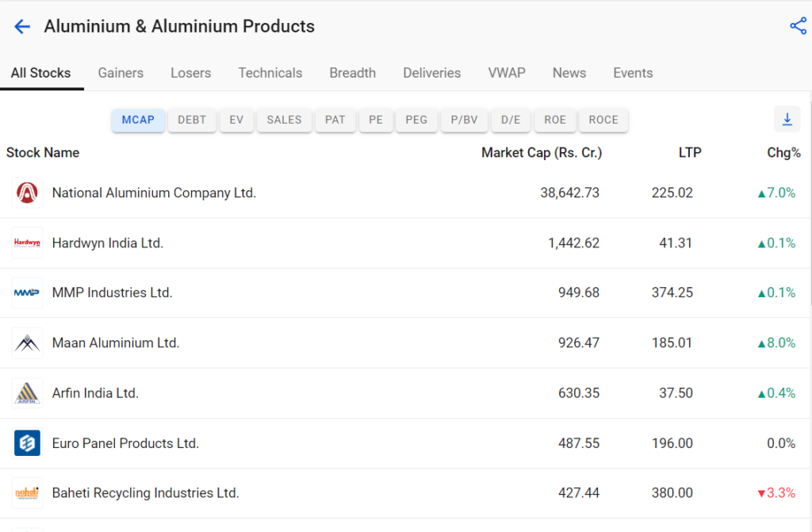Click LTP value 374.25
The image size is (812, 532).
(672, 293)
